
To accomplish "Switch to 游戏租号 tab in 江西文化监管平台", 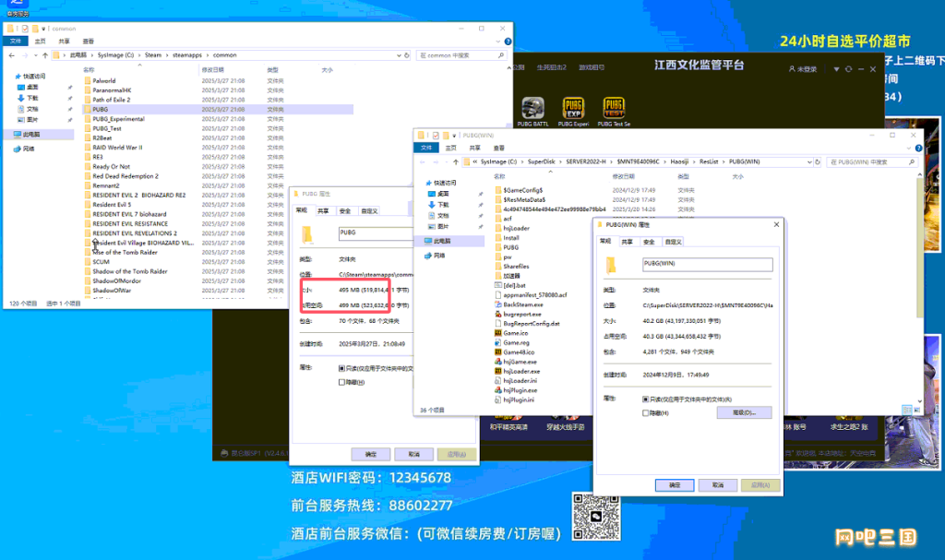I will click(x=592, y=67).
